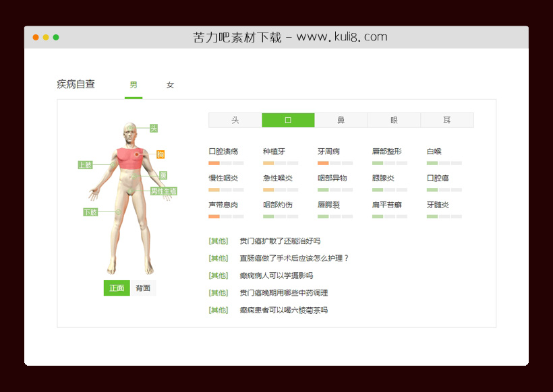
Task: Open the 口腔溃疡 disease link
Action: tap(223, 151)
